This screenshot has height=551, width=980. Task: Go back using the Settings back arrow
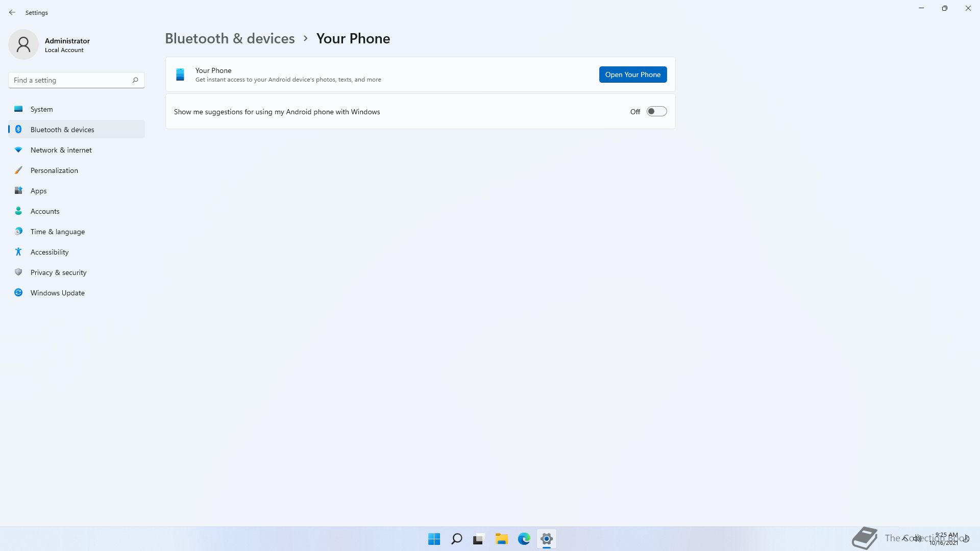[x=12, y=12]
